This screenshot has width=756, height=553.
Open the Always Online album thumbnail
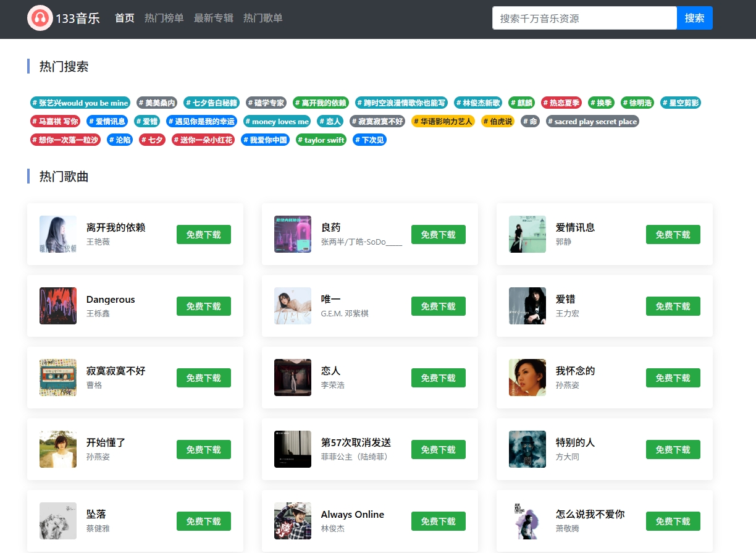[x=293, y=521]
